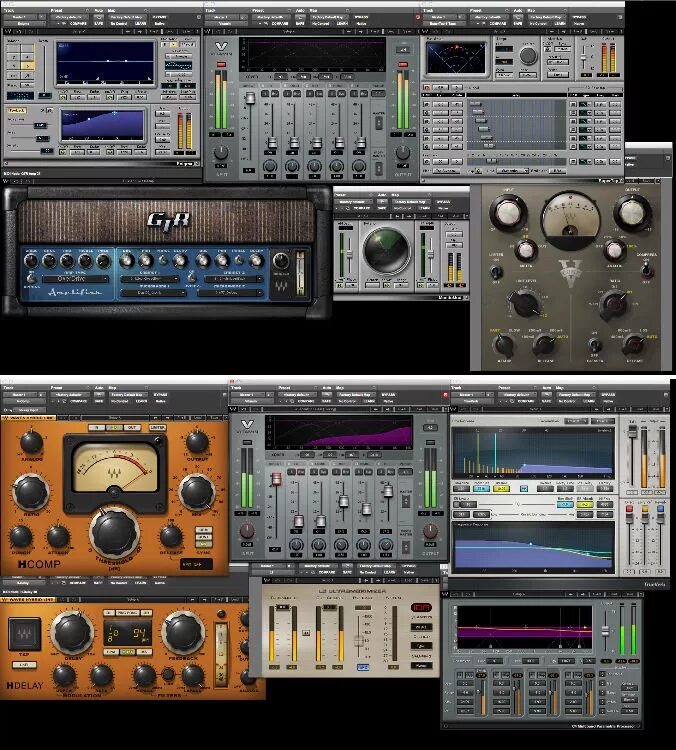
Task: Toggle the LIMITER button in H-Comp
Action: (157, 428)
